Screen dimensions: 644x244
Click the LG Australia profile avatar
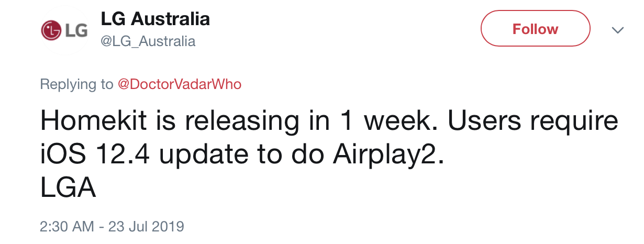click(x=64, y=30)
